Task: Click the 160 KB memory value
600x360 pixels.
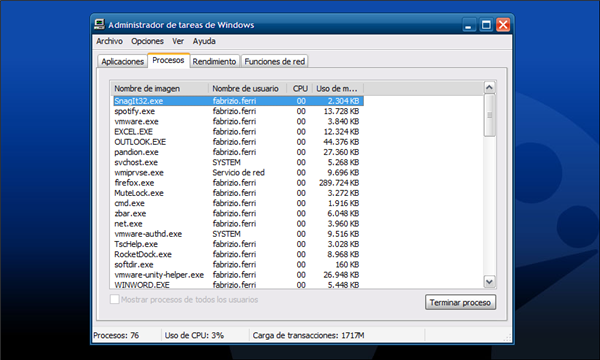Action: [347, 265]
